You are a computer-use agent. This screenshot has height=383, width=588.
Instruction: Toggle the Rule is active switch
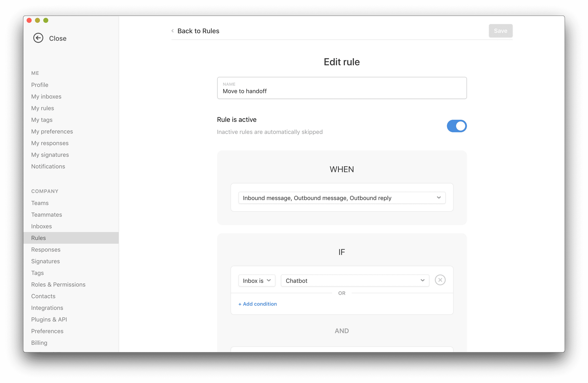456,126
